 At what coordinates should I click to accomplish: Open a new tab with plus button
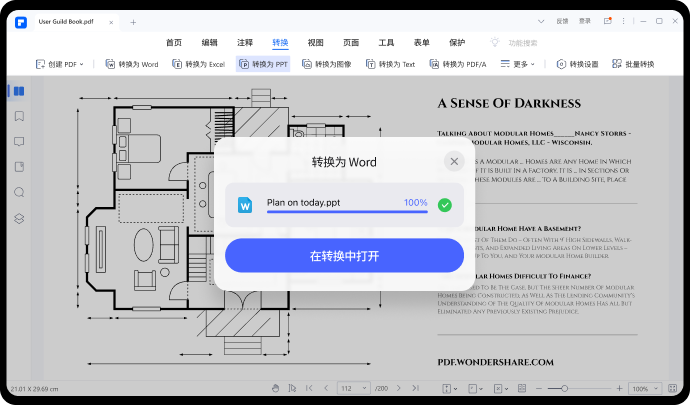(x=133, y=22)
